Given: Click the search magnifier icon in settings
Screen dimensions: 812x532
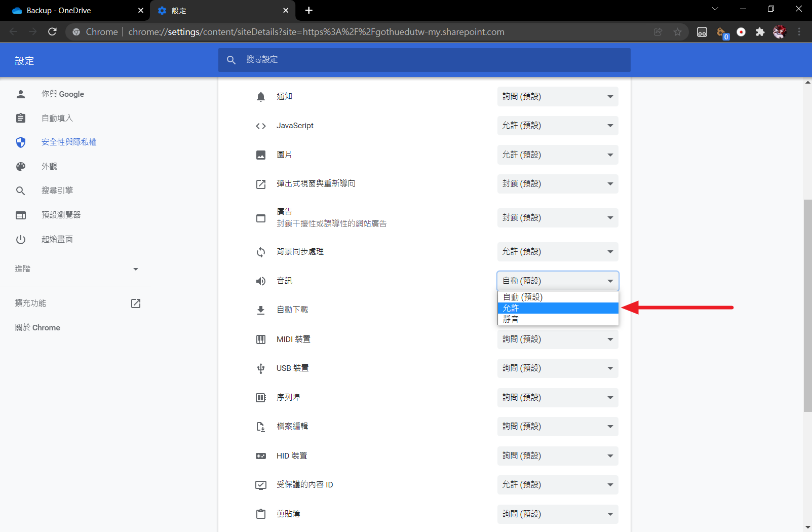Looking at the screenshot, I should pyautogui.click(x=231, y=60).
